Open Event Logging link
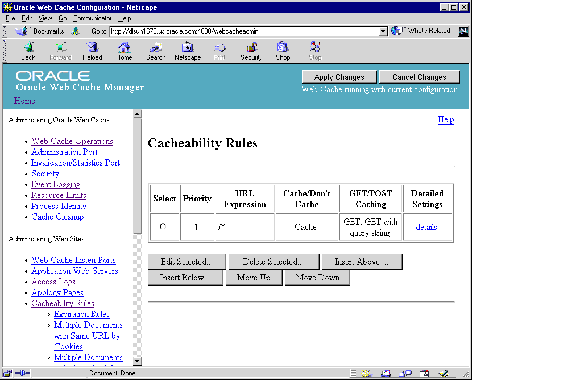This screenshot has width=588, height=388. (x=56, y=184)
